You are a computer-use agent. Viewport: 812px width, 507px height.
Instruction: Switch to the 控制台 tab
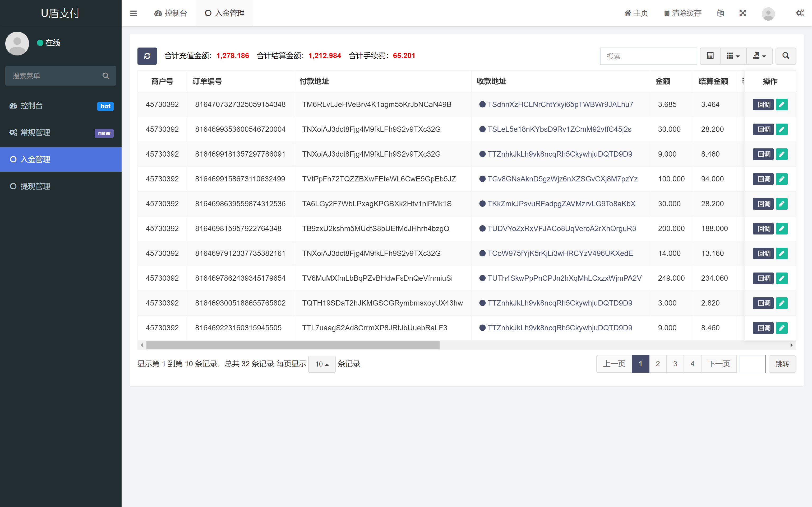click(171, 13)
